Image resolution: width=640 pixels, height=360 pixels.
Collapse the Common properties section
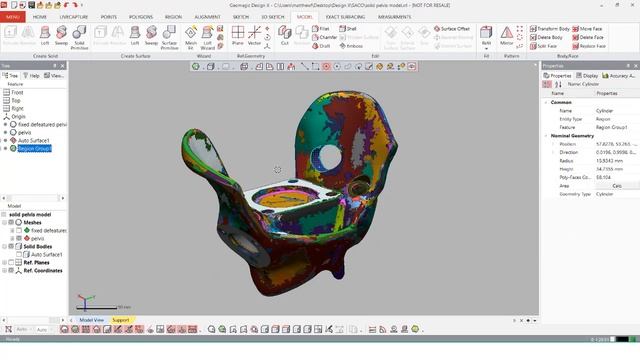[546, 102]
